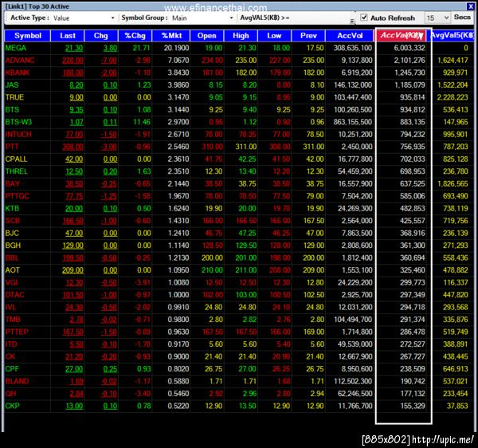Open the Active Type dropdown
478x448 pixels.
point(84,18)
